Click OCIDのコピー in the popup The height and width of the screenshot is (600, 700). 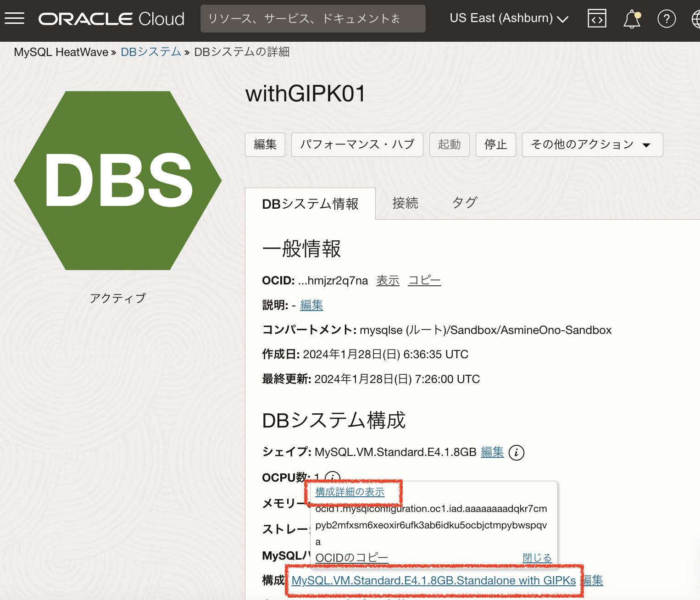click(x=352, y=558)
